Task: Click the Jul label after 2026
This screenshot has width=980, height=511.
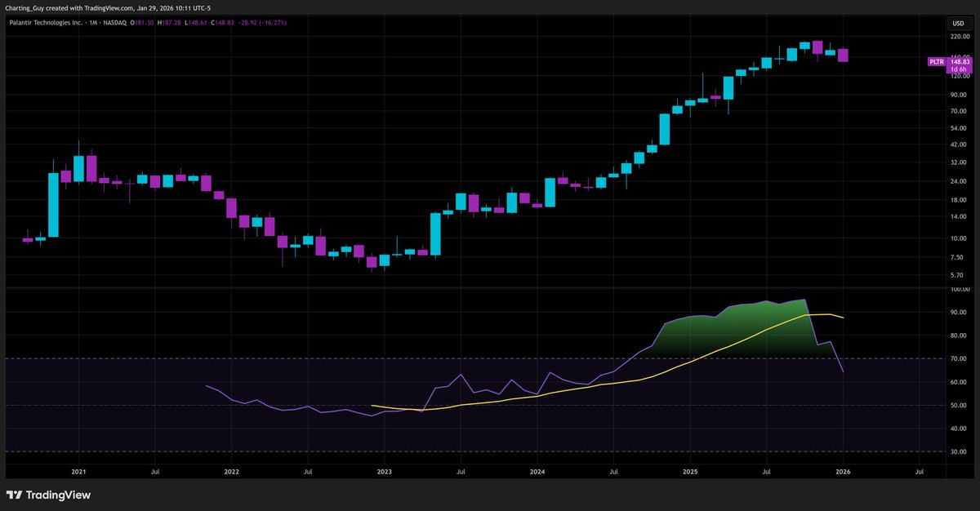Action: [x=920, y=472]
